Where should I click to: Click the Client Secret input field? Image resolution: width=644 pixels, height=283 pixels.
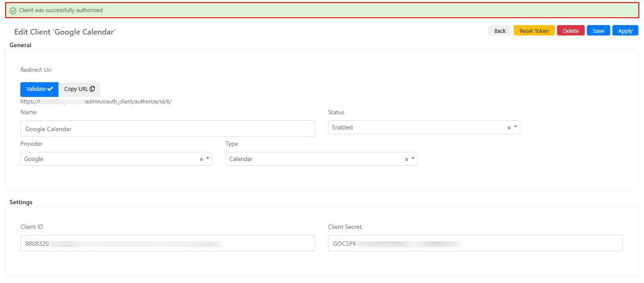475,243
